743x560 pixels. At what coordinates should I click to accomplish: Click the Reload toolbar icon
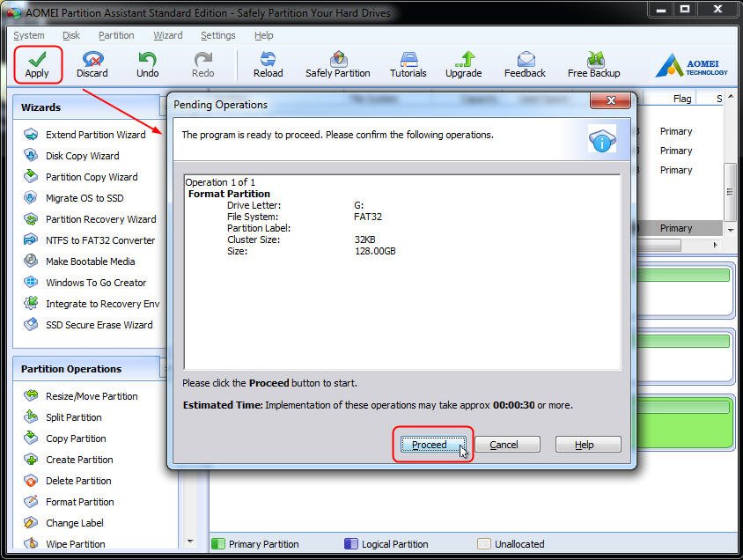point(269,65)
